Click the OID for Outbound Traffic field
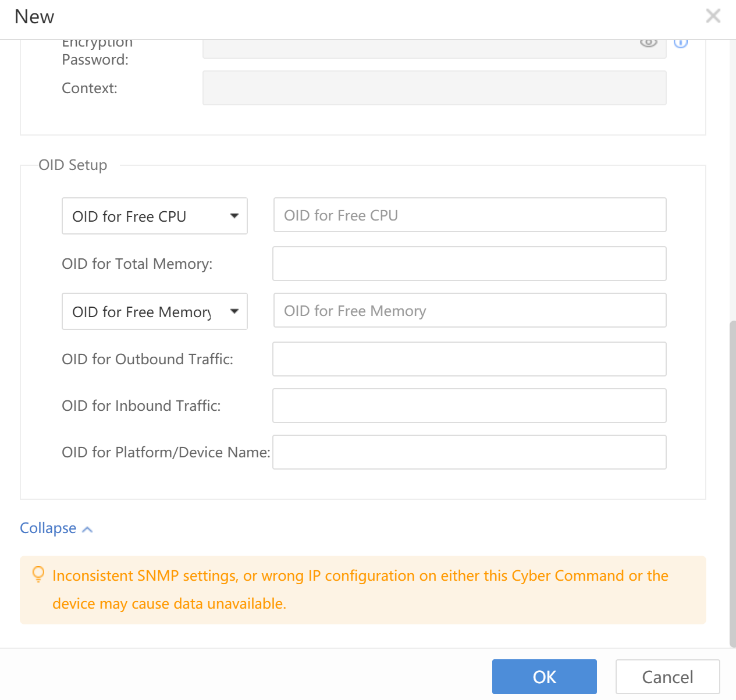The height and width of the screenshot is (700, 736). [x=469, y=359]
